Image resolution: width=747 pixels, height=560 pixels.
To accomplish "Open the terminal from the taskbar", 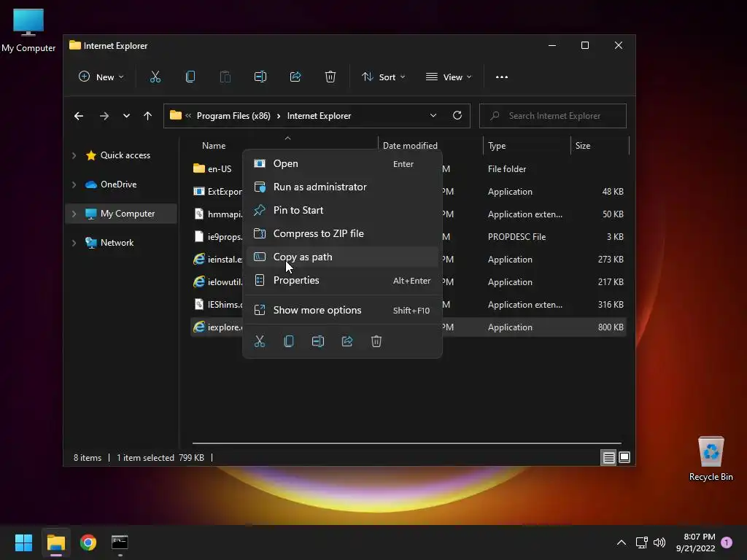I will coord(120,542).
